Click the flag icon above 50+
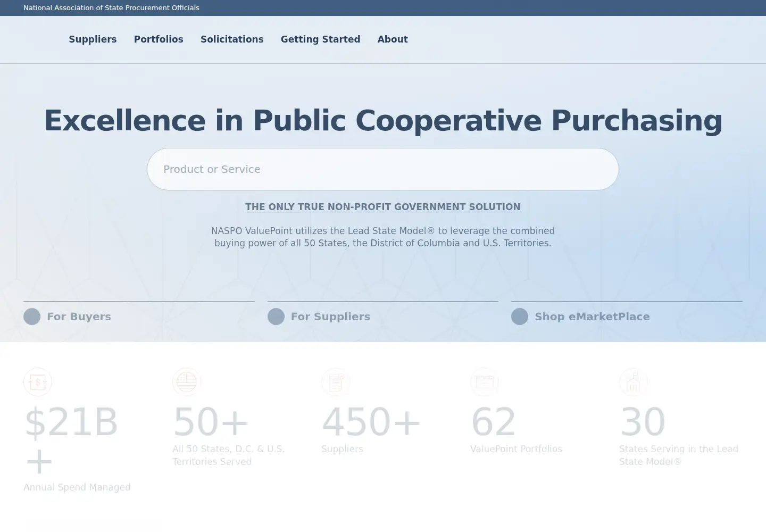 (187, 382)
